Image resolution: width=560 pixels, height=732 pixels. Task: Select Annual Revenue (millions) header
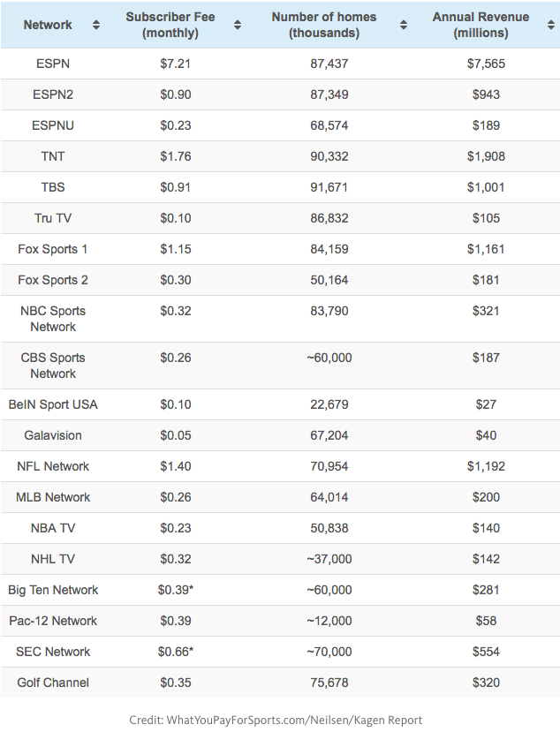[481, 25]
